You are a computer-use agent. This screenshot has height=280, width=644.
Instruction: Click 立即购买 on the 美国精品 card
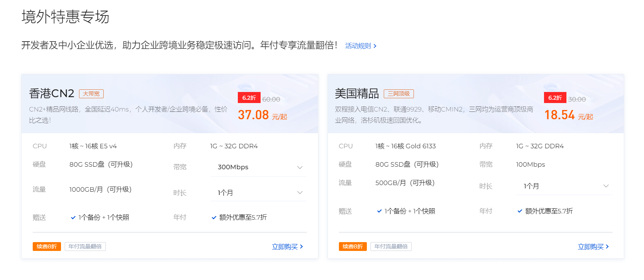click(593, 247)
